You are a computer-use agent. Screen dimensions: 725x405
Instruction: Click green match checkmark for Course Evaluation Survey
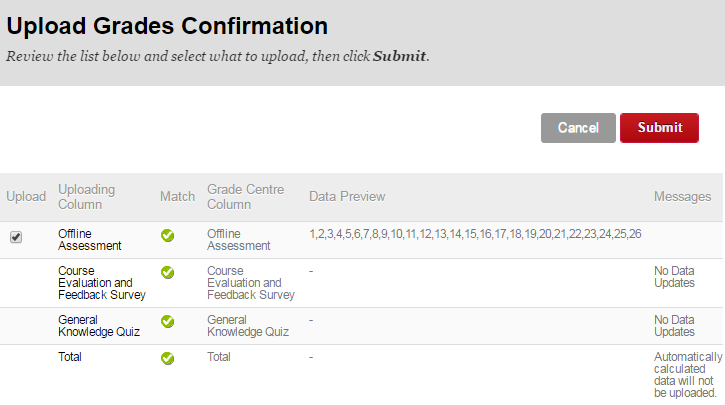pos(168,272)
